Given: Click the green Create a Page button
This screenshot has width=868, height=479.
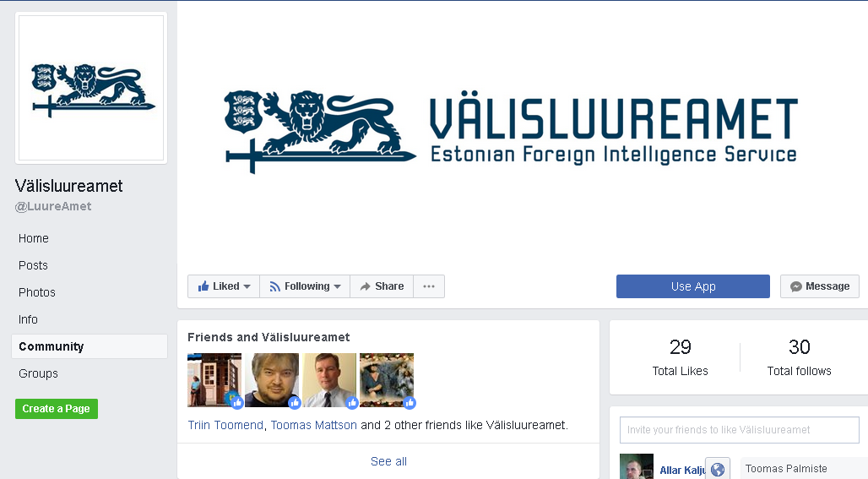Looking at the screenshot, I should (x=57, y=409).
